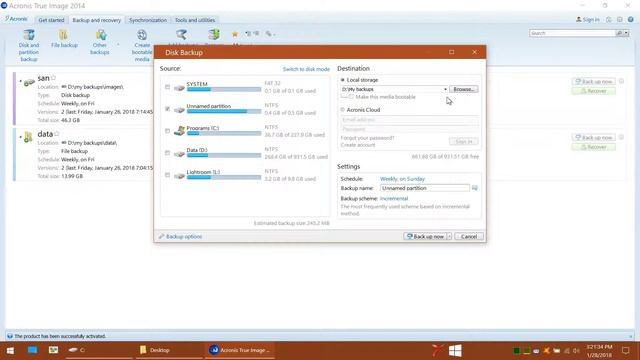Click Sign in at top right
The height and width of the screenshot is (360, 640).
(588, 20)
